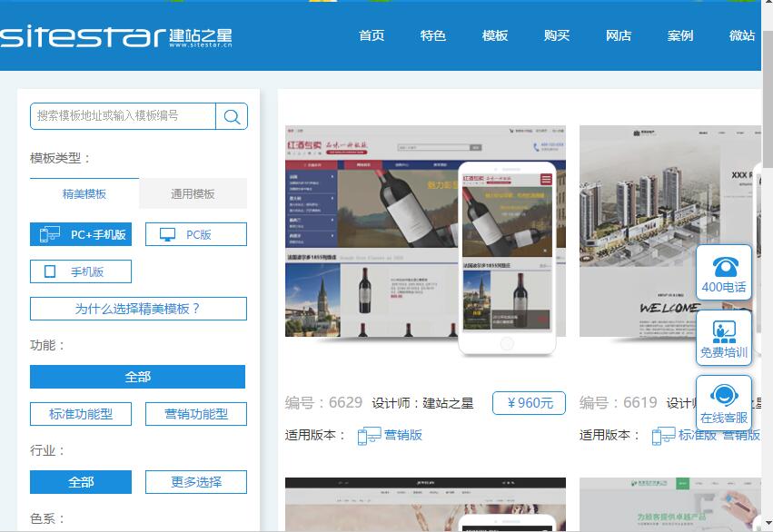
Task: Click the ¥960元 price button
Action: click(529, 403)
